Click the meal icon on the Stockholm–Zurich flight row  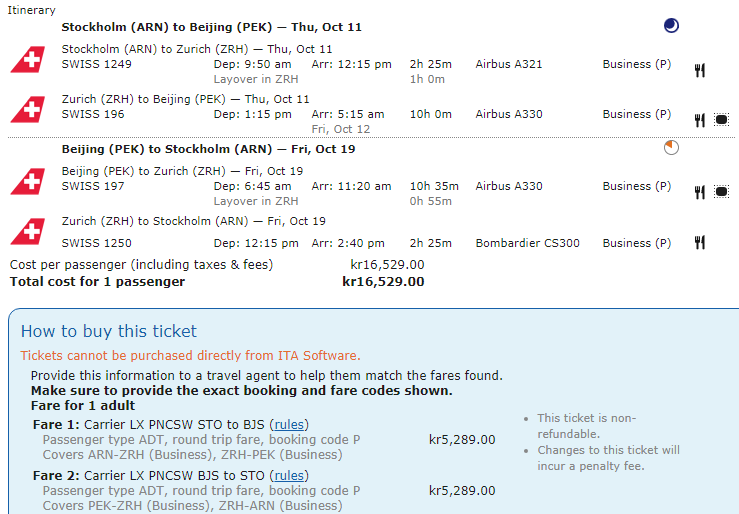coord(700,70)
